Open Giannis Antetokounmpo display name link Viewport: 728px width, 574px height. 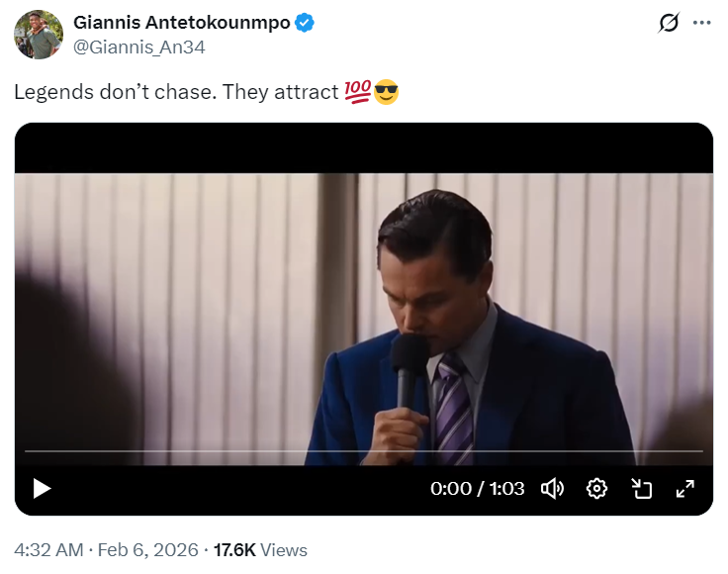click(x=182, y=24)
